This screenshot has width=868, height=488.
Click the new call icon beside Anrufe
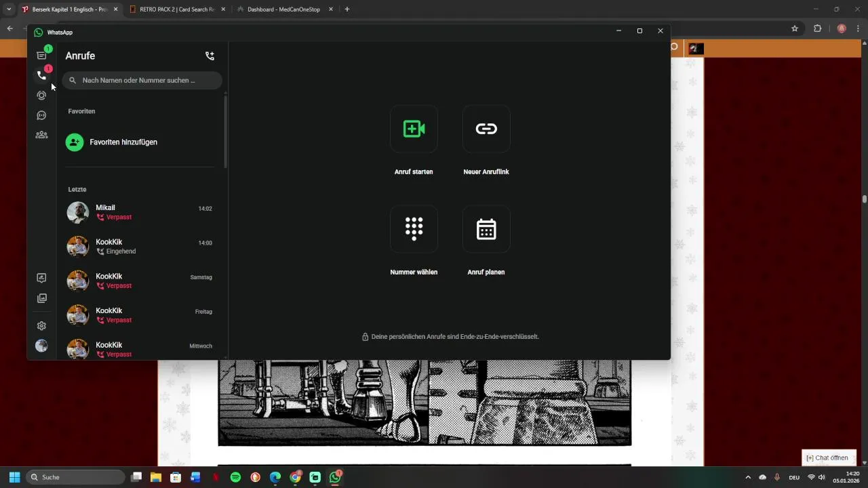(x=210, y=56)
